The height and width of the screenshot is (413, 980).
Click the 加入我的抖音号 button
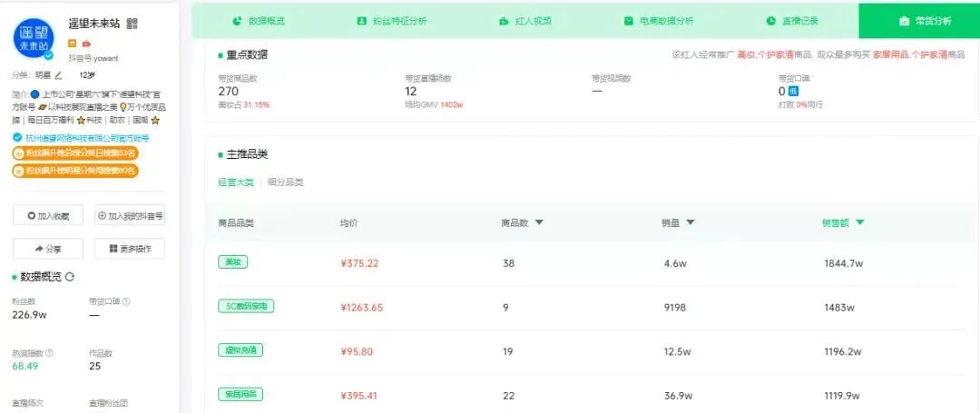point(130,215)
